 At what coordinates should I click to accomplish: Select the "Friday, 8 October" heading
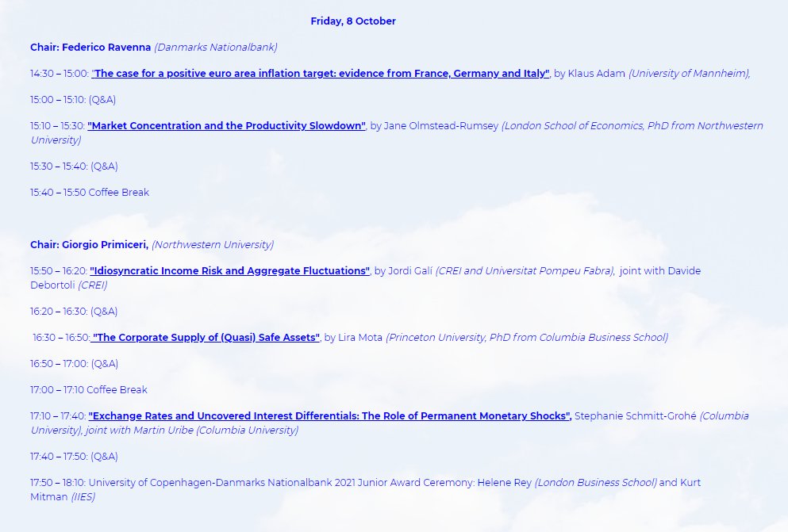point(353,21)
